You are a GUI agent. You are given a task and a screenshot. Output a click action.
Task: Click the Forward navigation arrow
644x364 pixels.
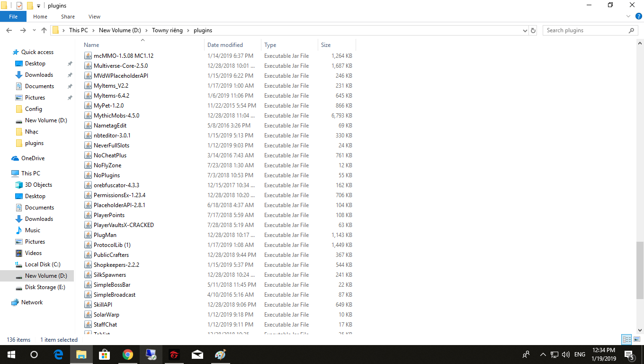[22, 30]
